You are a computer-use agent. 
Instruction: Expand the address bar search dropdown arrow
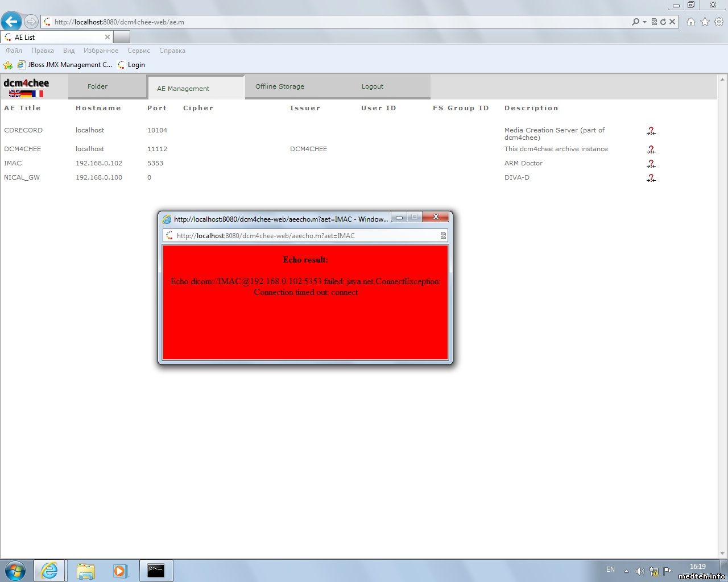[x=644, y=22]
